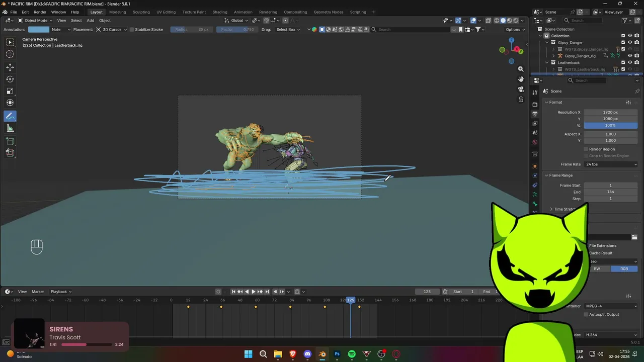Select the Move tool
Image resolution: width=644 pixels, height=362 pixels.
click(x=10, y=67)
